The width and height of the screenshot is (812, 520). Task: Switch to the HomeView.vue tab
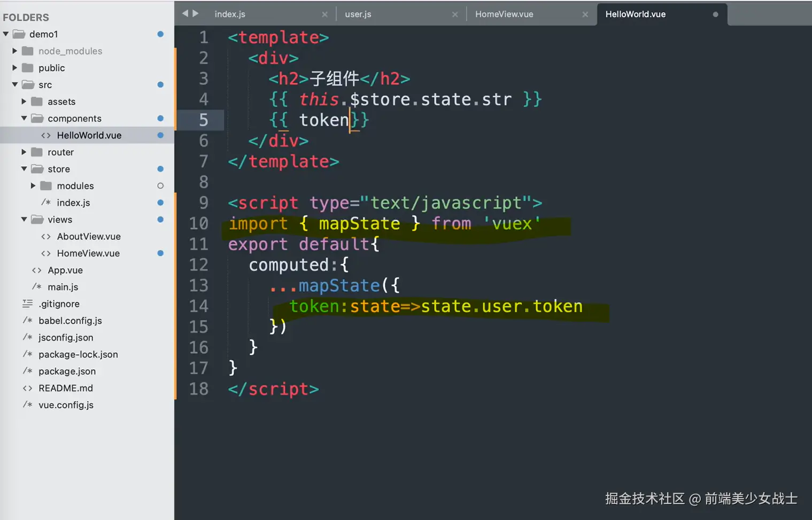coord(504,14)
